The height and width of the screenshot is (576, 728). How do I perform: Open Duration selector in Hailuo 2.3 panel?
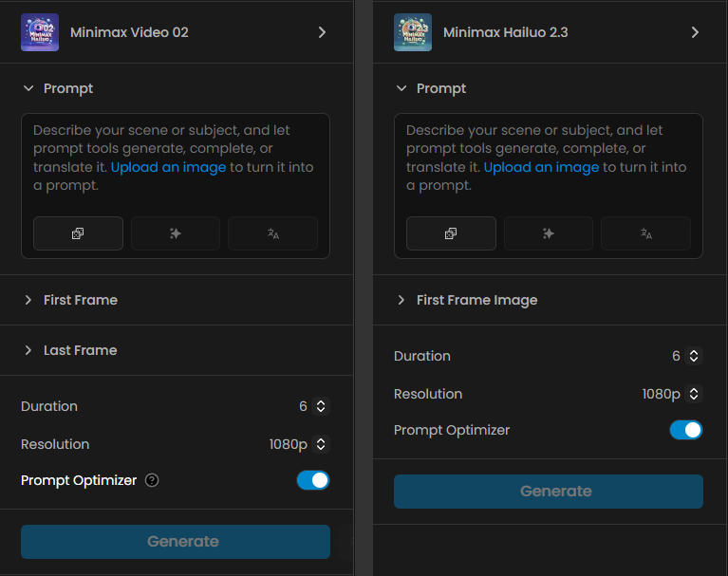pyautogui.click(x=693, y=356)
